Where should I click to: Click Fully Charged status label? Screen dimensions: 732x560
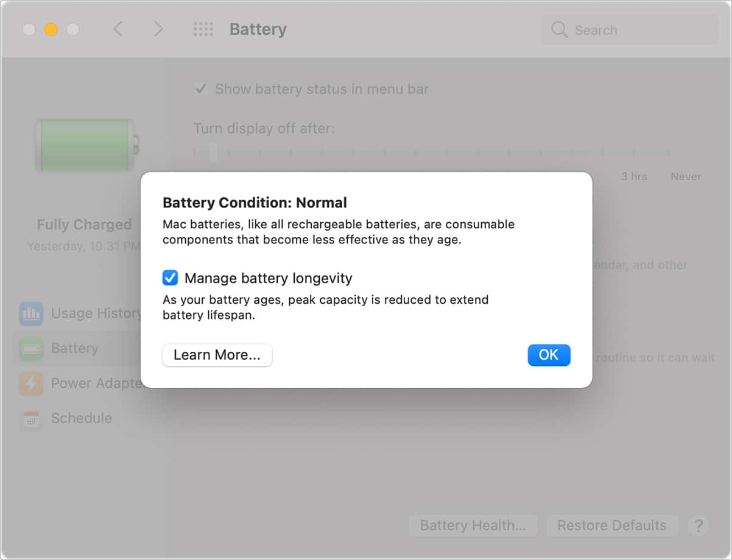point(84,224)
